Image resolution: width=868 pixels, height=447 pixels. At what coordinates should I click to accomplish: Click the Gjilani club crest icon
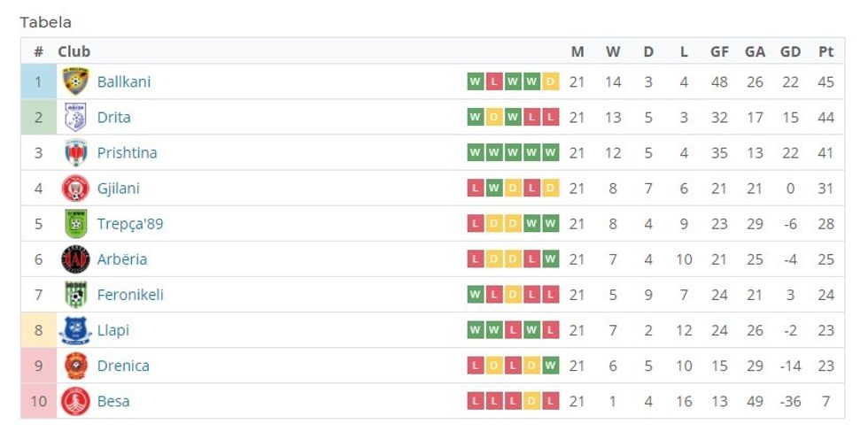click(x=75, y=188)
